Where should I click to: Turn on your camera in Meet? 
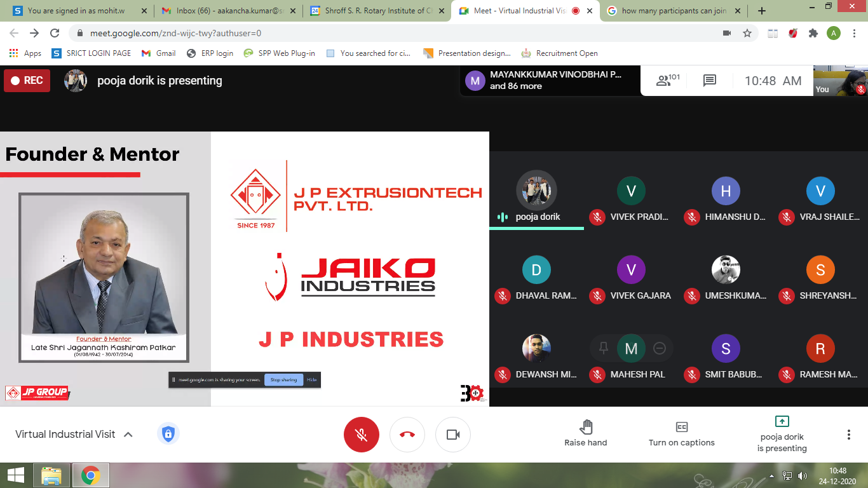coord(453,435)
